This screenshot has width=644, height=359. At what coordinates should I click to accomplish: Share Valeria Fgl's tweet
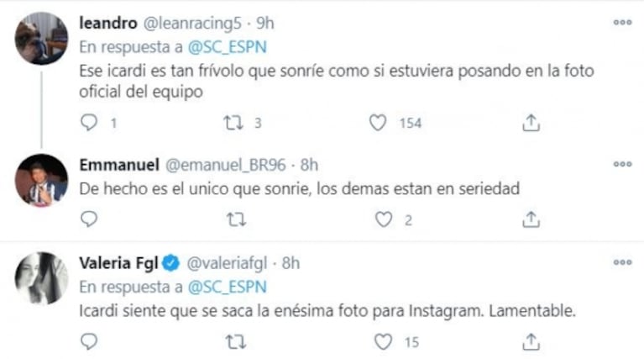click(530, 342)
